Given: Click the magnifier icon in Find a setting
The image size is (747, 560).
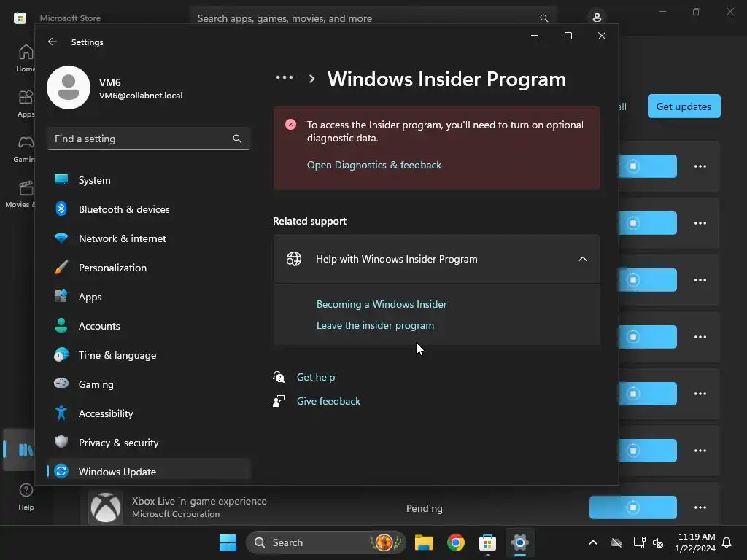Looking at the screenshot, I should coord(237,139).
